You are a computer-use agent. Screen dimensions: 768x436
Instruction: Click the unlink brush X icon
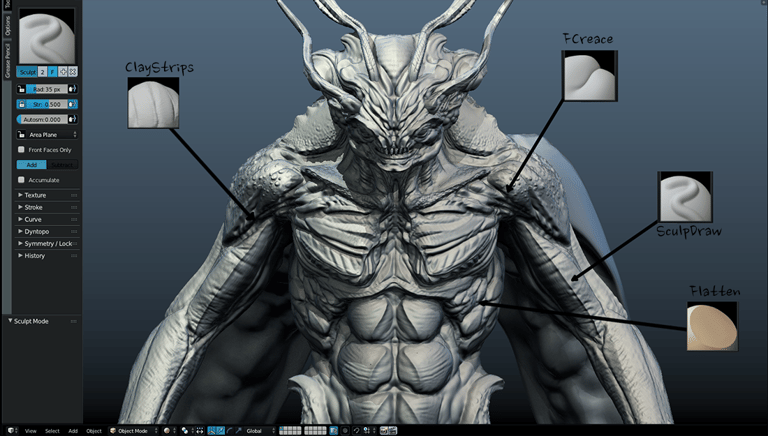pyautogui.click(x=72, y=72)
